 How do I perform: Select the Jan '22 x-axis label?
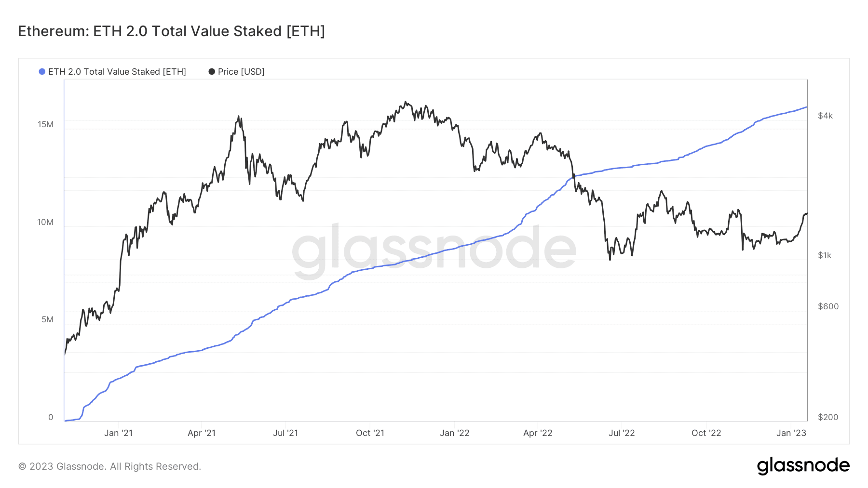point(454,433)
